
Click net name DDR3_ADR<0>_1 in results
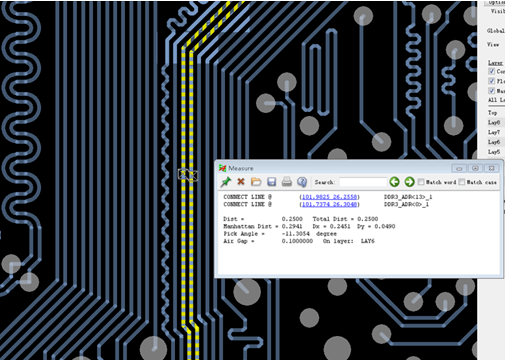406,204
